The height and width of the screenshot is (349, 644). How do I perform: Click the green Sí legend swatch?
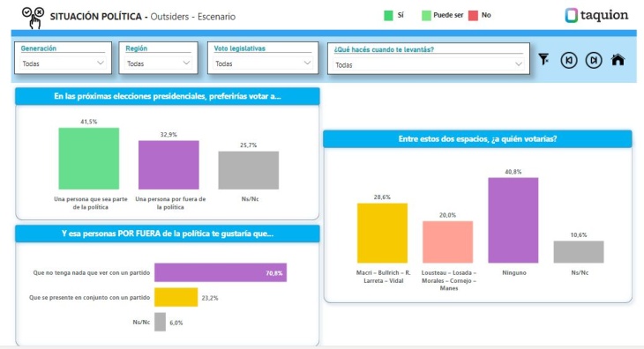(388, 16)
